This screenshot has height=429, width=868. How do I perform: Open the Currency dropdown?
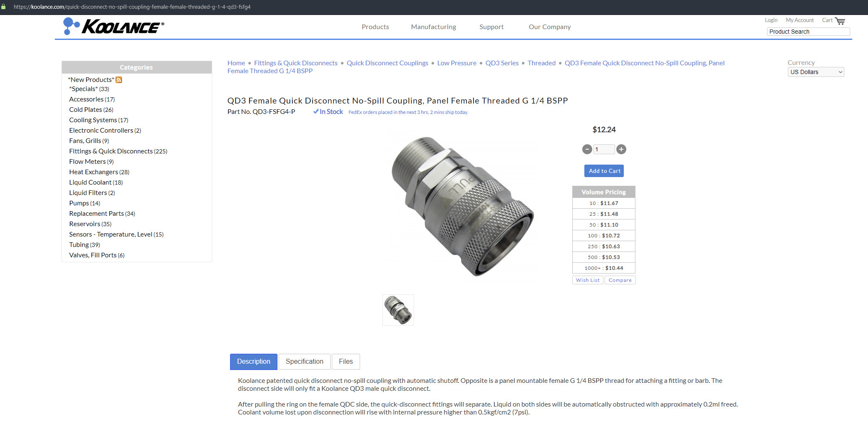tap(816, 72)
